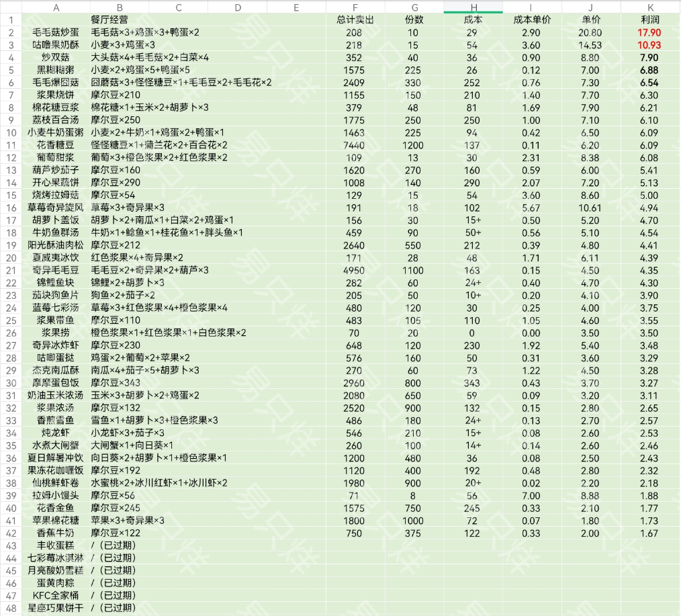The height and width of the screenshot is (616, 681).
Task: Click the 棉花糖豆浆 cell
Action: 56,107
